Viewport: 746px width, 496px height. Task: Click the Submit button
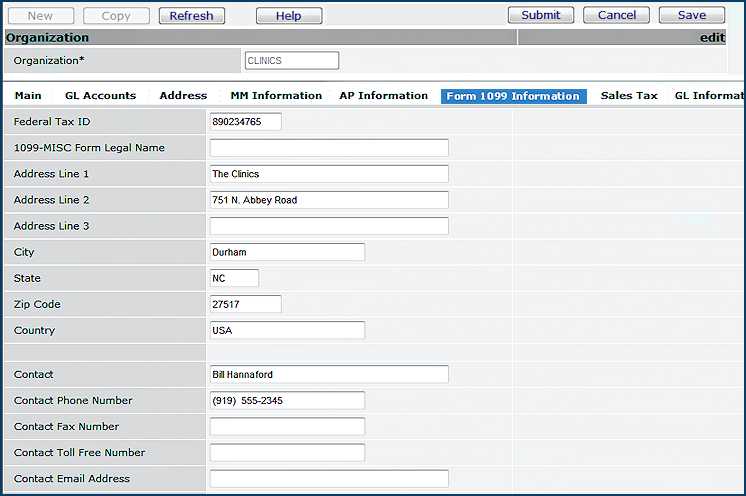tap(540, 15)
